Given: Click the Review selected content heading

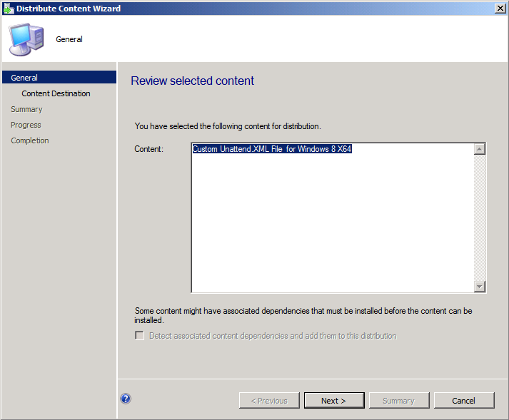Looking at the screenshot, I should coord(193,81).
